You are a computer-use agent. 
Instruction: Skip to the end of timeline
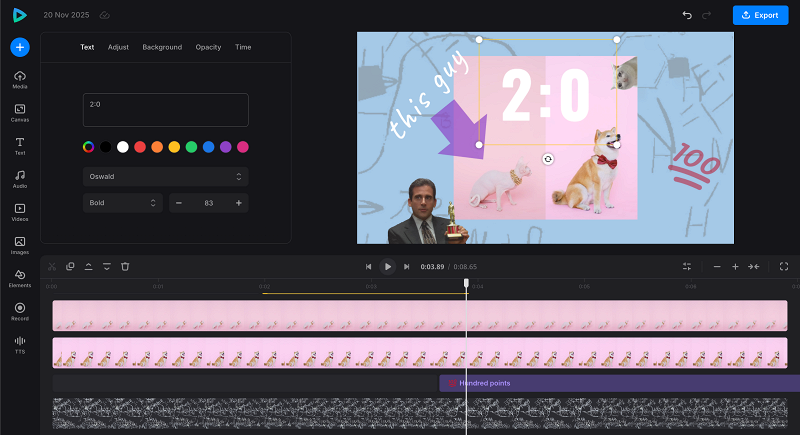click(407, 267)
